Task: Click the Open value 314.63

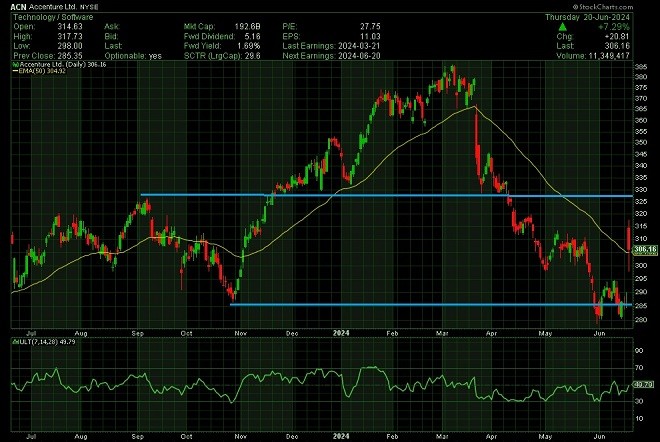Action: pyautogui.click(x=70, y=27)
